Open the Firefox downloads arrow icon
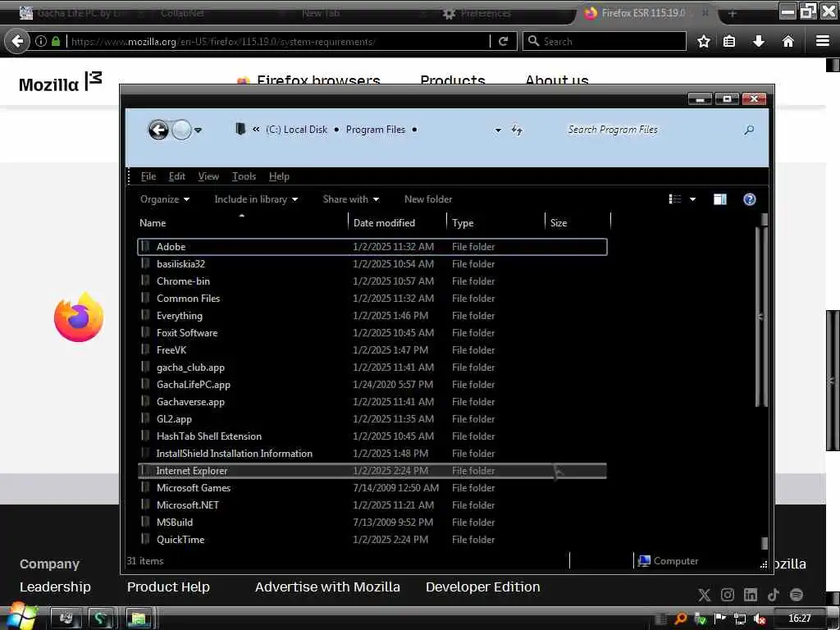 coord(759,41)
